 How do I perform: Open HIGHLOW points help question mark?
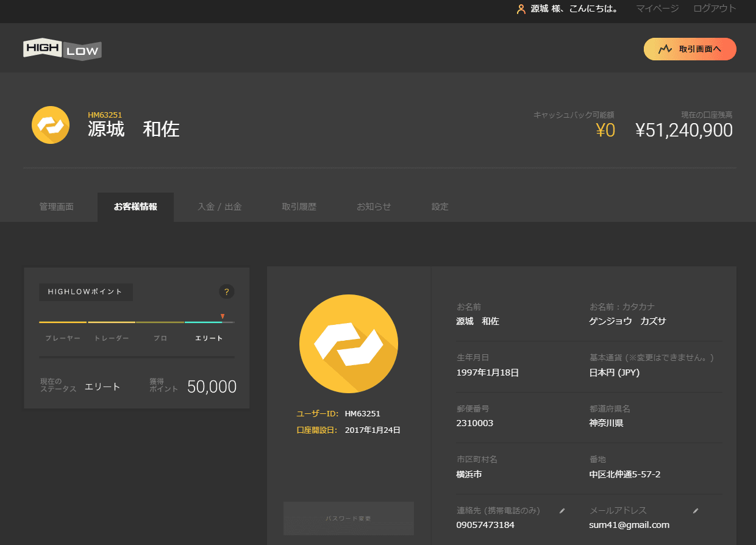(226, 292)
